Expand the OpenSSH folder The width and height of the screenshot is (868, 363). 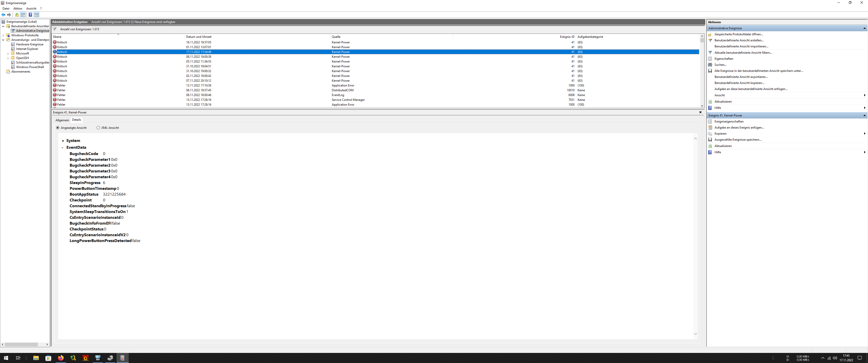(x=8, y=58)
